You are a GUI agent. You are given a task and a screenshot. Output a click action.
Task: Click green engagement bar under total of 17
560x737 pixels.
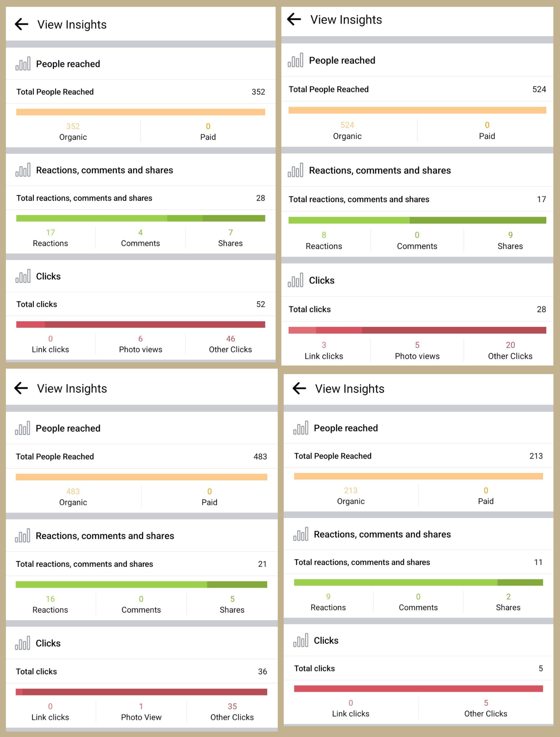click(x=417, y=220)
